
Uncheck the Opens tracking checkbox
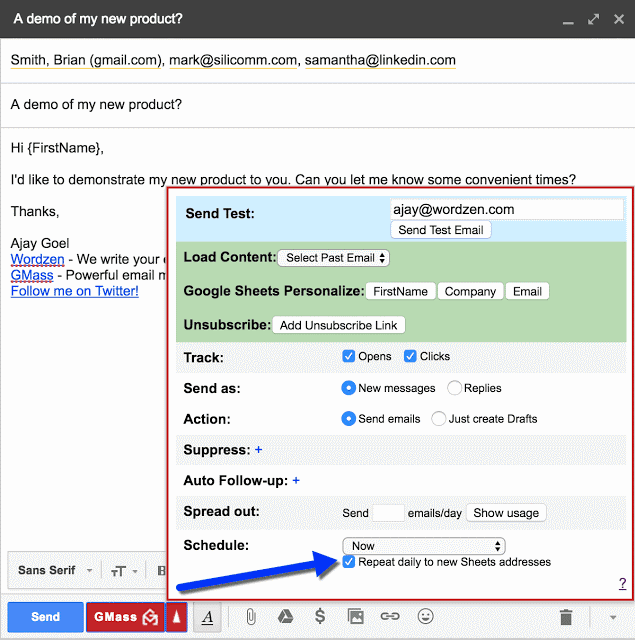tap(349, 356)
